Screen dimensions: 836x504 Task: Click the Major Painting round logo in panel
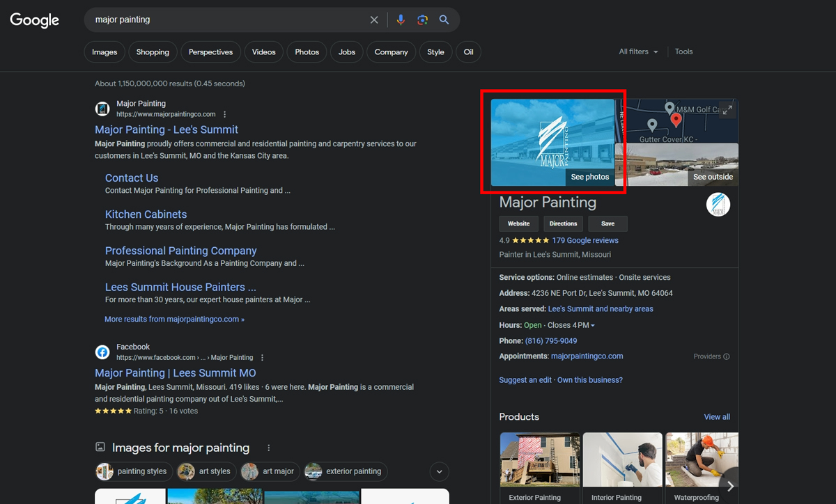coord(718,205)
